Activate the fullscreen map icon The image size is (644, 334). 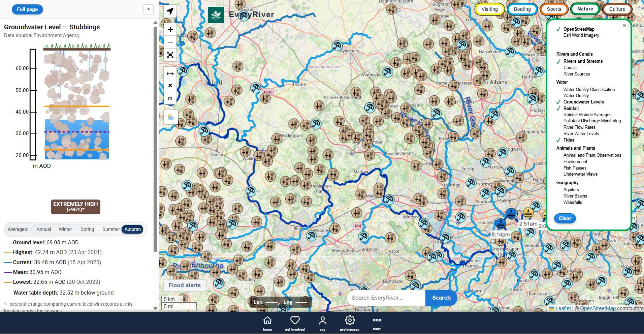click(170, 54)
